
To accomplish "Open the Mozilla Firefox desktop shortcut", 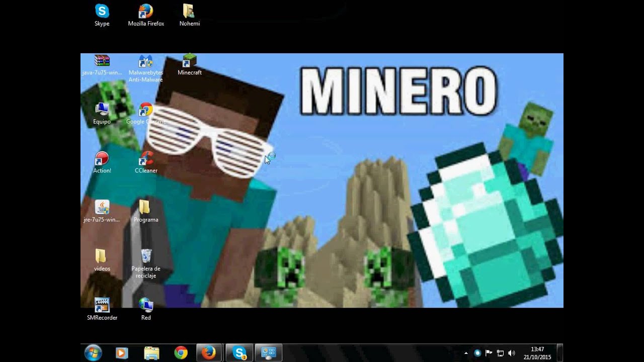I will pos(146,15).
